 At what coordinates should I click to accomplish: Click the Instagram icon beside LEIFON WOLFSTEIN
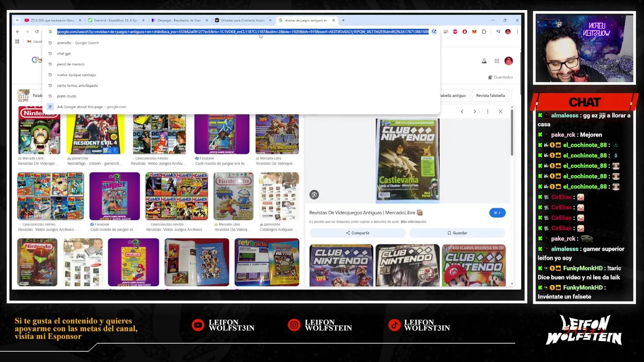[294, 325]
